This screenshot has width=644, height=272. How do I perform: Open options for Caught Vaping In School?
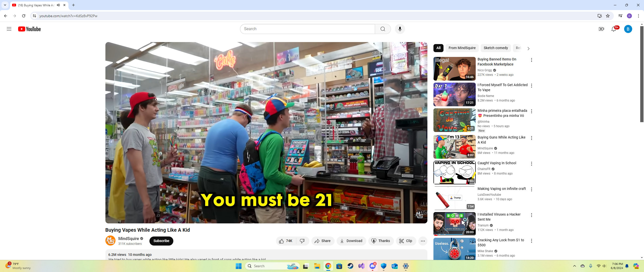point(531,164)
